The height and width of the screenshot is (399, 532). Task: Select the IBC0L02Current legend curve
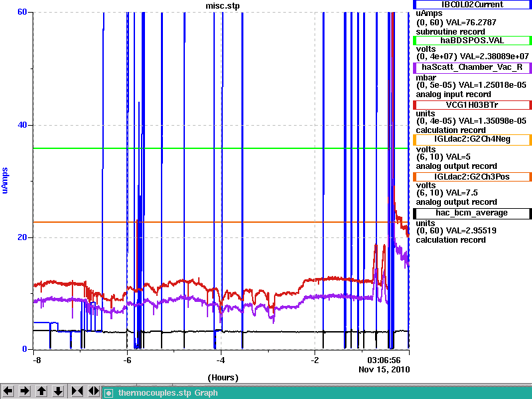point(472,5)
